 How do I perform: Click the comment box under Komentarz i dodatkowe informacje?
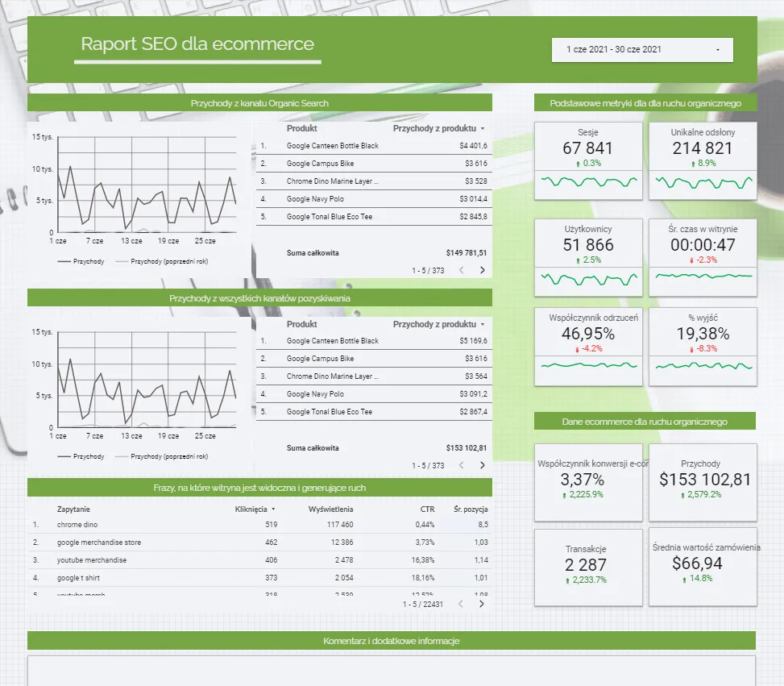pyautogui.click(x=392, y=671)
